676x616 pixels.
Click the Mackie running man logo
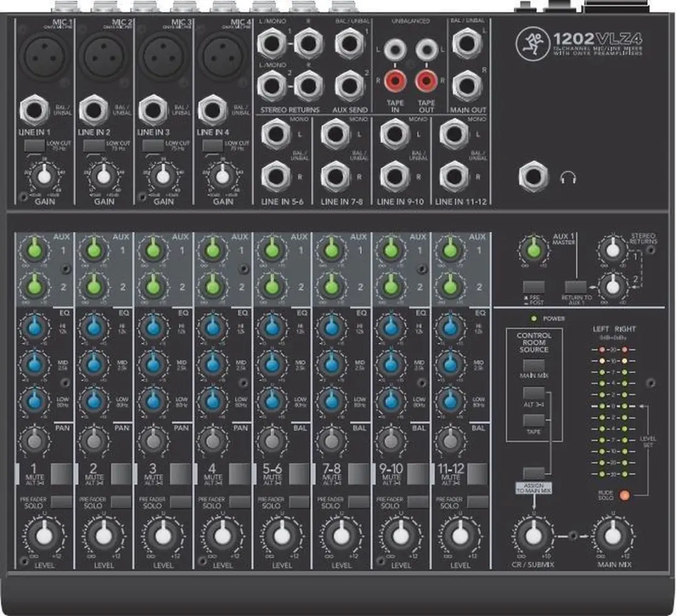tap(531, 44)
